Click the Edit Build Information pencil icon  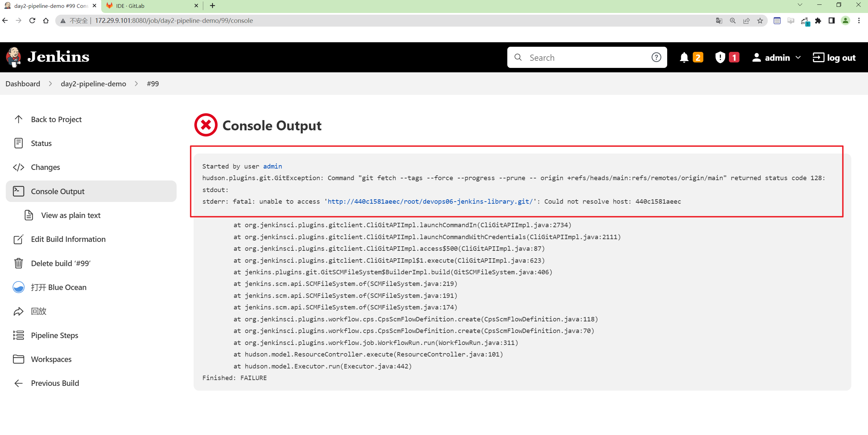click(x=18, y=240)
